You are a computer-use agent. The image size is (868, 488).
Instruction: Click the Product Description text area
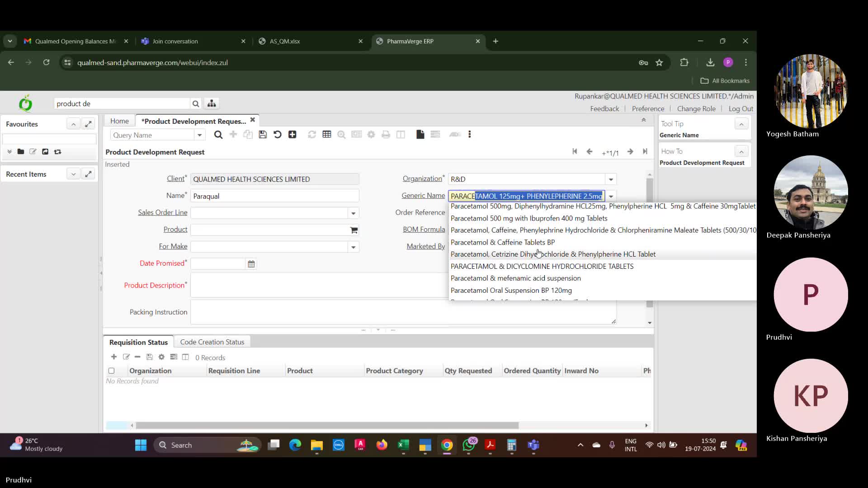(319, 285)
